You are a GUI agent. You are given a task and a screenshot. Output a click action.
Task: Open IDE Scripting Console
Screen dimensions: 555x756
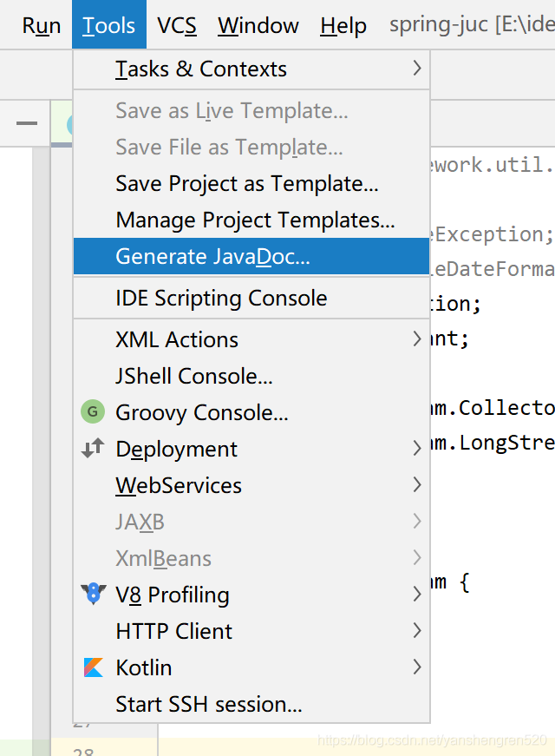pyautogui.click(x=221, y=298)
